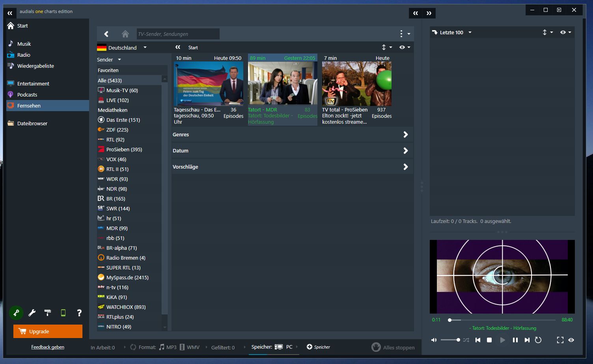
Task: Open the paint roller design icon
Action: tap(48, 313)
